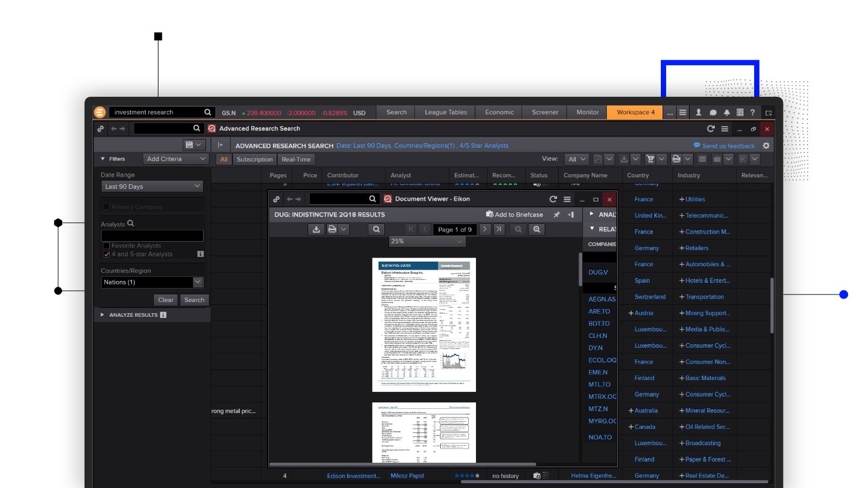Image resolution: width=868 pixels, height=488 pixels.
Task: Enable the Favorite Analysts checkbox
Action: pos(106,246)
